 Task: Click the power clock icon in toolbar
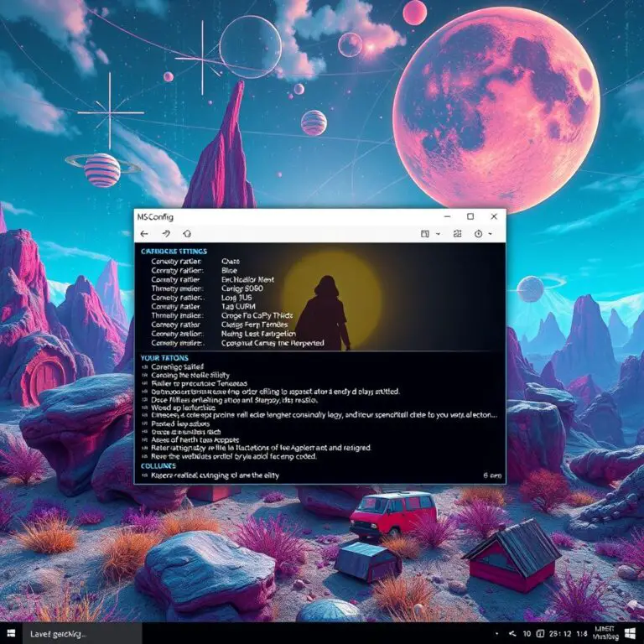[x=480, y=234]
